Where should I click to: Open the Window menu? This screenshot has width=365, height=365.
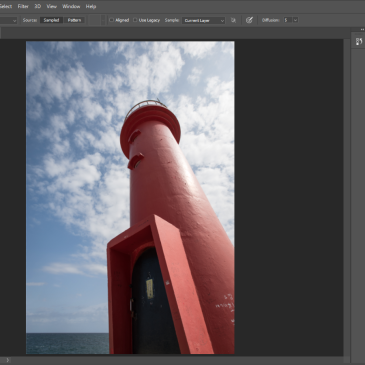pyautogui.click(x=71, y=6)
